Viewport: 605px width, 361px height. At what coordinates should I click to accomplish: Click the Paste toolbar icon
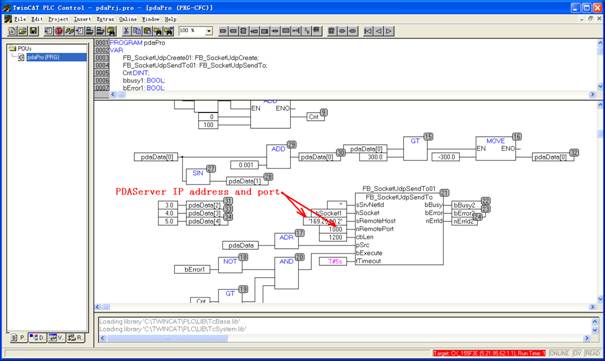click(x=147, y=31)
